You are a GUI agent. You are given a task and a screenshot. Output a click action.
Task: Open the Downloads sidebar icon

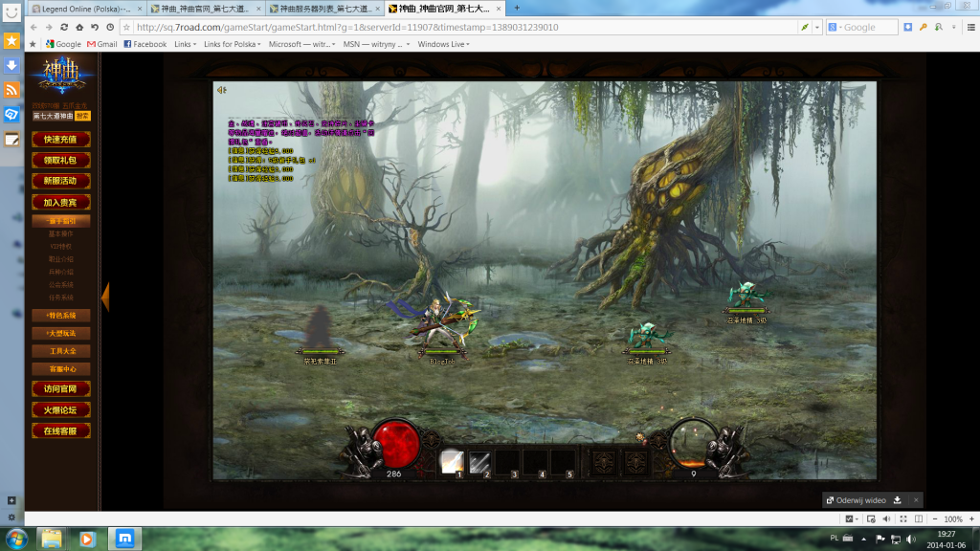tap(11, 66)
